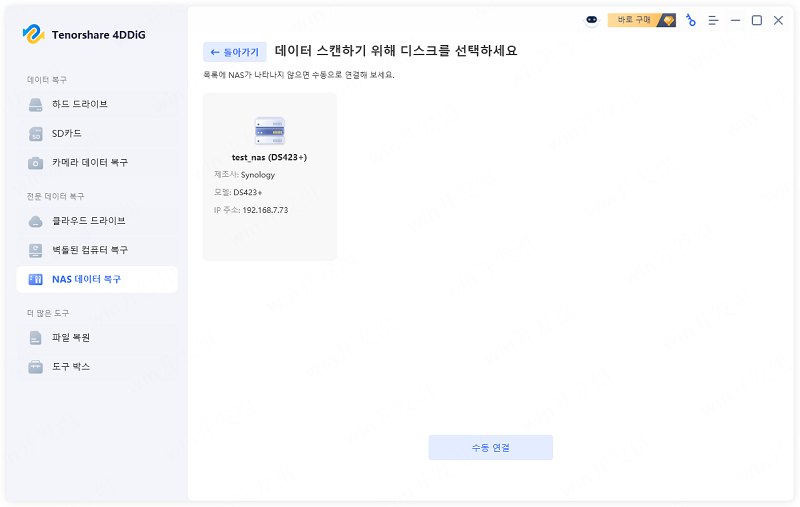Screen dimensions: 800x507
Task: Click the toolbox icon for 도구 박스
Action: point(35,367)
